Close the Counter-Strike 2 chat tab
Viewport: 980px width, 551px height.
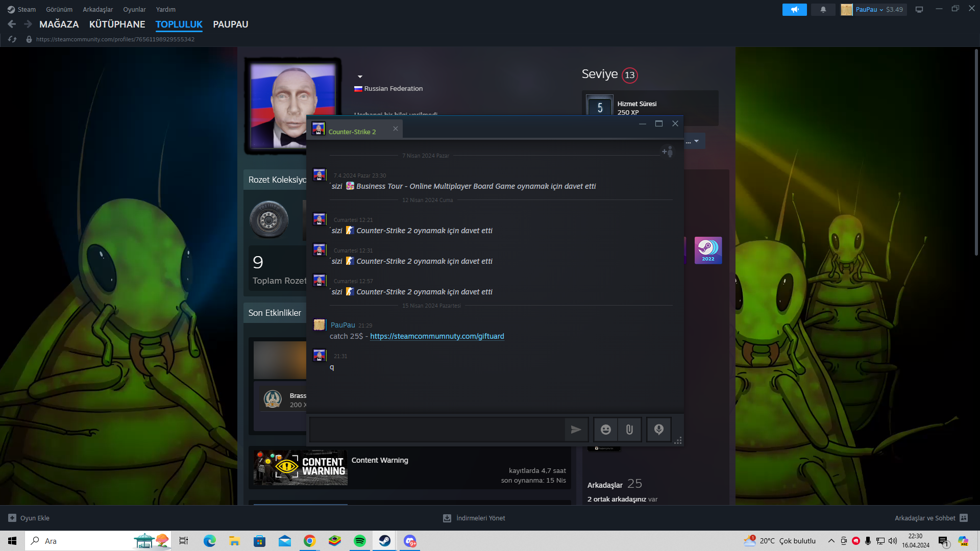coord(396,129)
